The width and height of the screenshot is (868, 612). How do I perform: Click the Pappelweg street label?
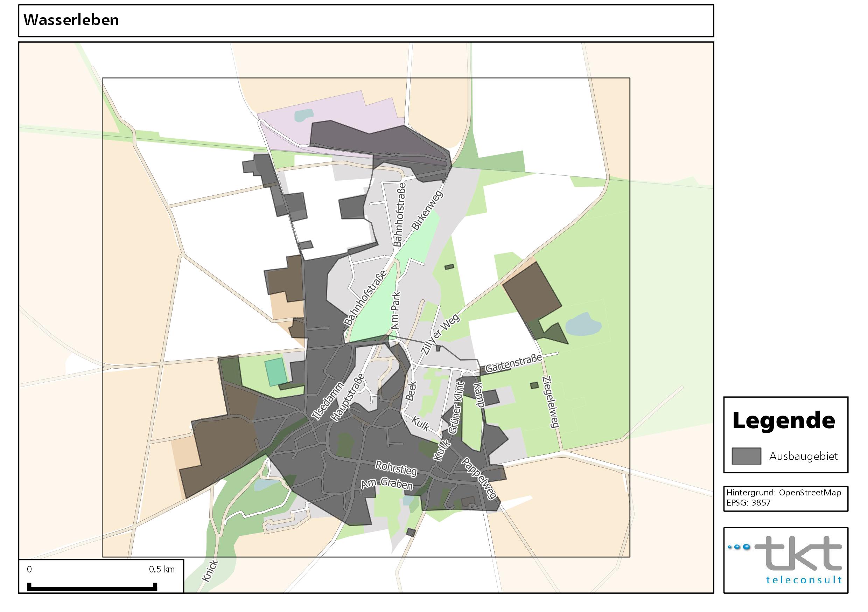478,479
